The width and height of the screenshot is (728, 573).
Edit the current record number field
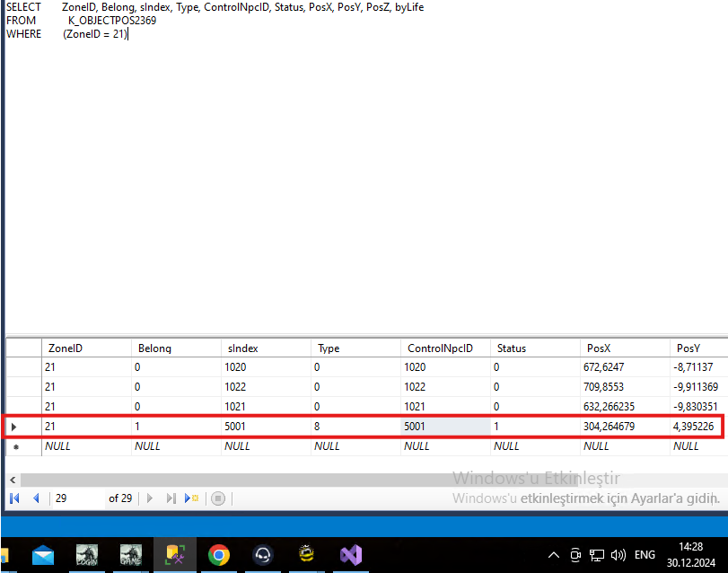[76, 498]
